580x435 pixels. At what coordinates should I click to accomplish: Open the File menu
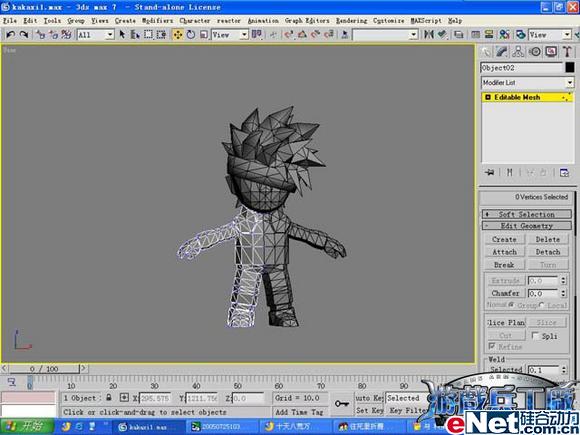click(10, 21)
